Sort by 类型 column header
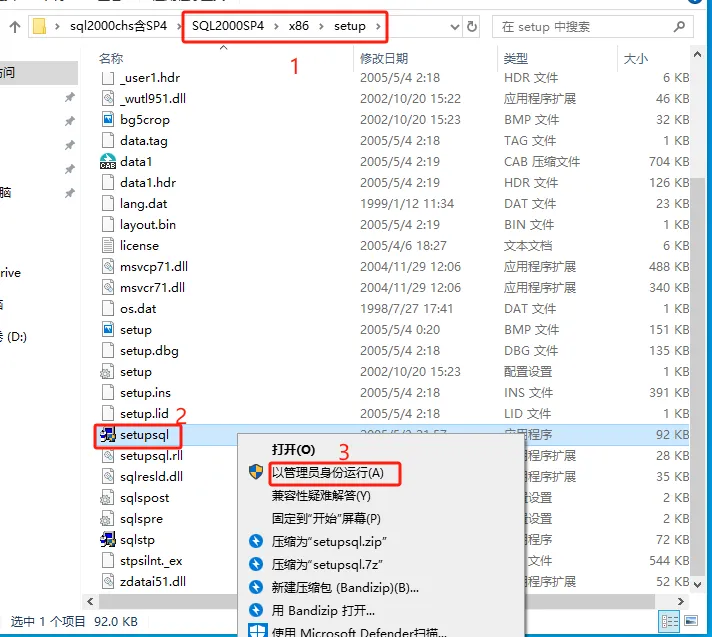The image size is (712, 637). (x=516, y=59)
